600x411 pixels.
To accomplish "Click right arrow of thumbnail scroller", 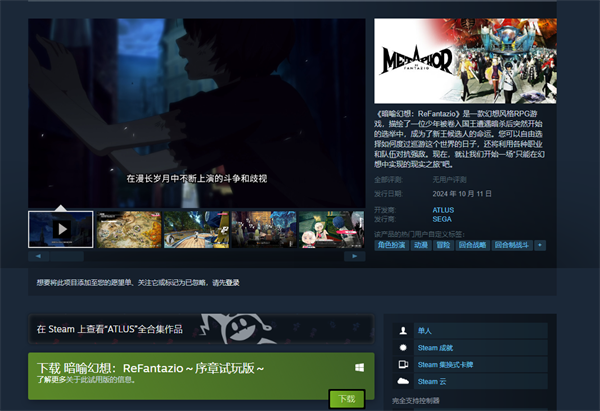I will click(355, 256).
